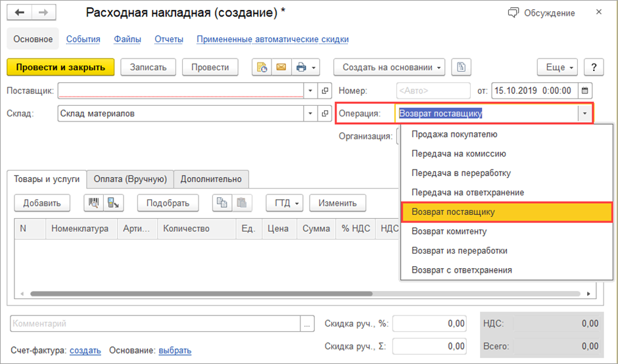618x364 pixels.
Task: Close the document with the X button
Action: click(599, 12)
